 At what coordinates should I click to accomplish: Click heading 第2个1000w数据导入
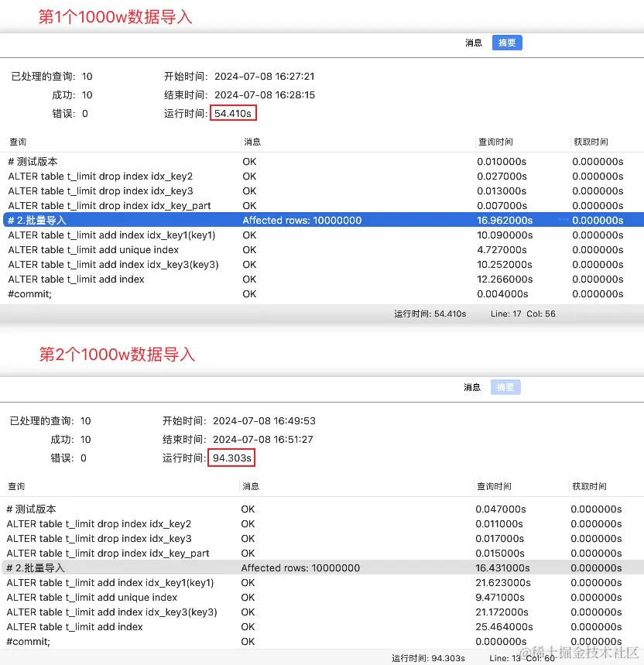tap(117, 354)
